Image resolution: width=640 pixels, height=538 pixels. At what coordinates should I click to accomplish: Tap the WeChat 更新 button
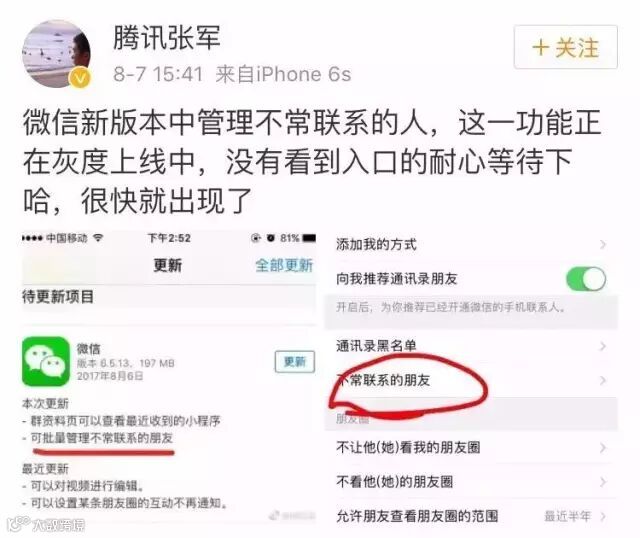295,362
